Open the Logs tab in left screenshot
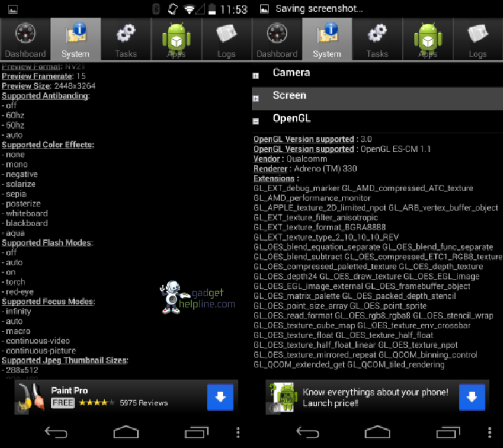This screenshot has width=503, height=448. 227,39
